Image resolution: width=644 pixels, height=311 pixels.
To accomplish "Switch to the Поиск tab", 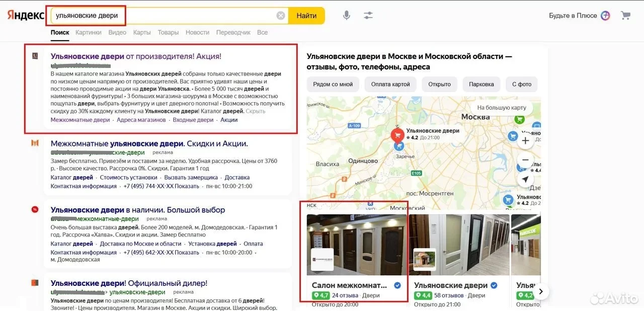I will point(60,32).
